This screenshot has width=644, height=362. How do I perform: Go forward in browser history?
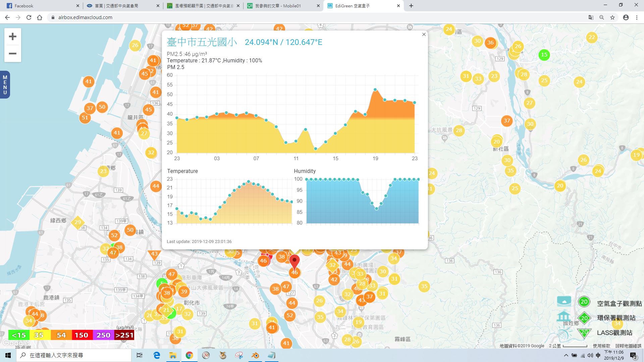click(18, 17)
